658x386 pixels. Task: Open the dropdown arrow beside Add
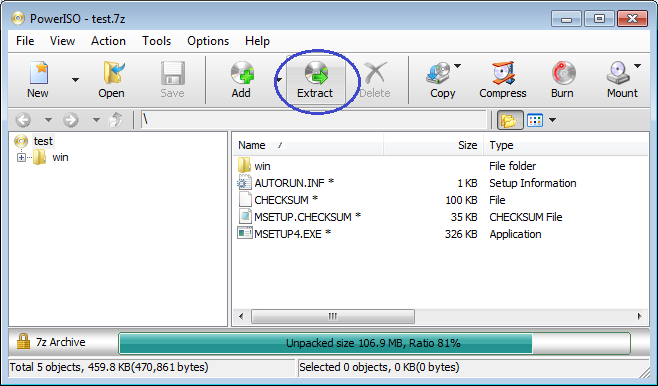coord(279,80)
